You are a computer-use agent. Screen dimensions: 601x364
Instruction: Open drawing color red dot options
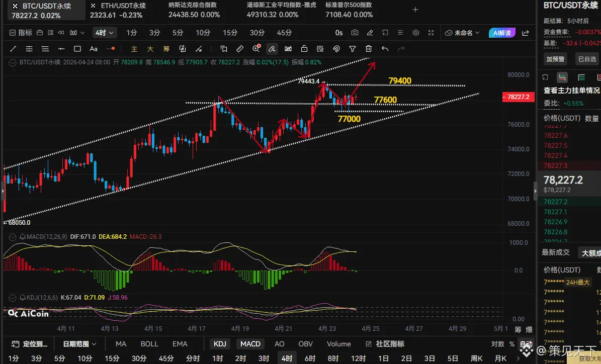tap(111, 49)
